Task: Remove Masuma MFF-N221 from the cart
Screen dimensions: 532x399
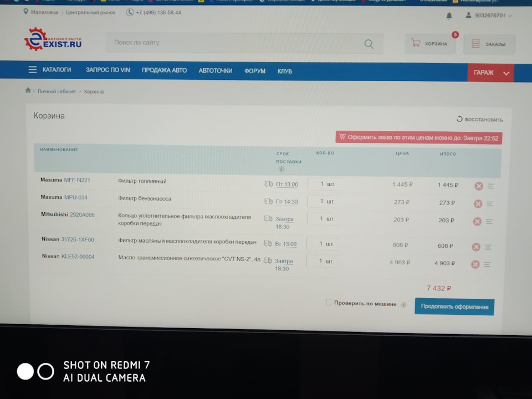Action: pos(478,186)
